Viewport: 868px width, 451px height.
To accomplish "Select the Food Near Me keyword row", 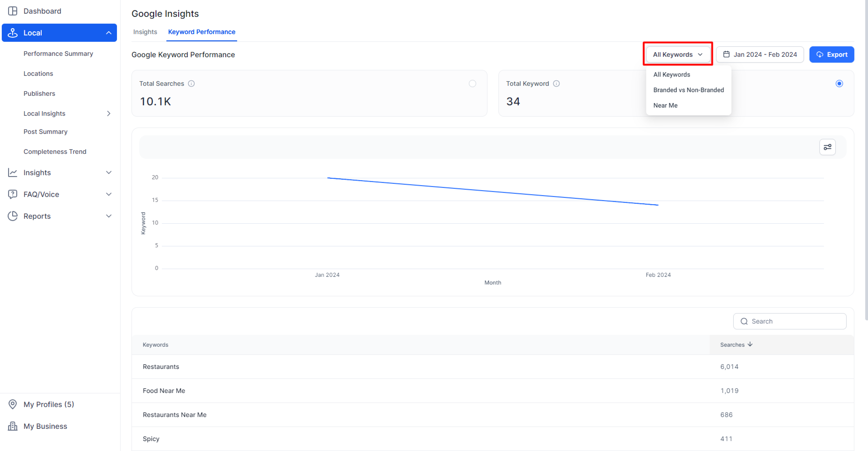I will [493, 391].
